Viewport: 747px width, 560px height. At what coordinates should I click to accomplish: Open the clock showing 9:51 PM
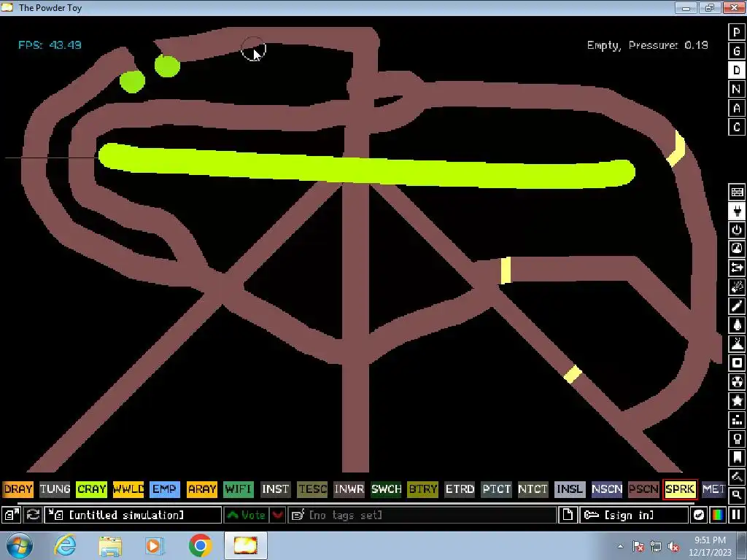click(x=710, y=545)
